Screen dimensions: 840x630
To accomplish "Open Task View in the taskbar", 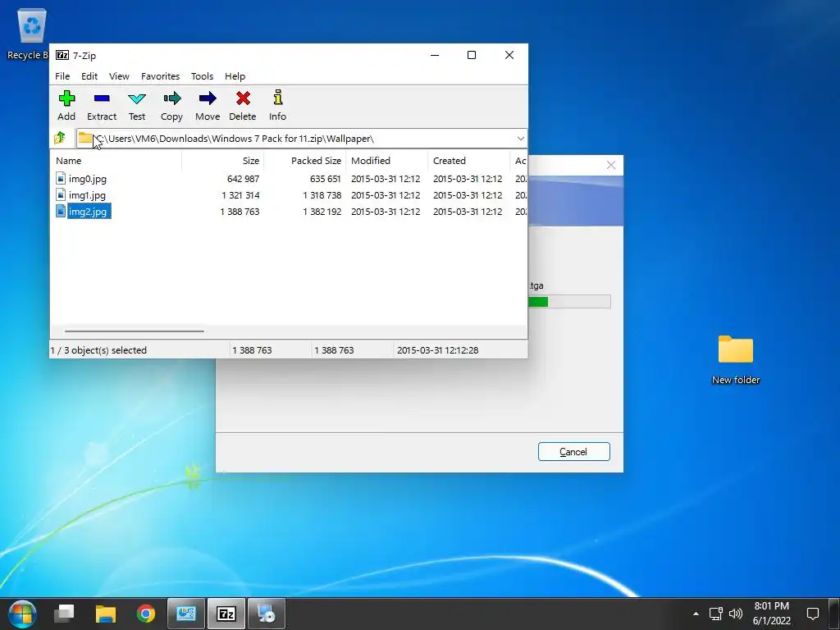I will [64, 614].
